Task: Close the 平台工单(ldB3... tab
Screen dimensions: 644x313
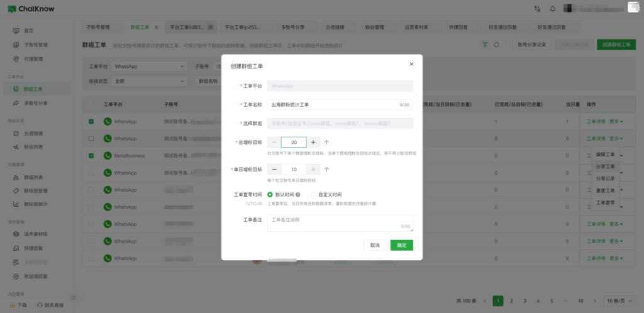Action: point(211,27)
